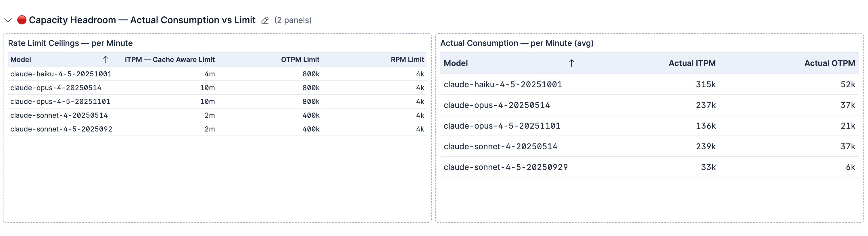Sort by ITPM — Cache Aware Limit column
The width and height of the screenshot is (868, 236).
click(x=170, y=60)
